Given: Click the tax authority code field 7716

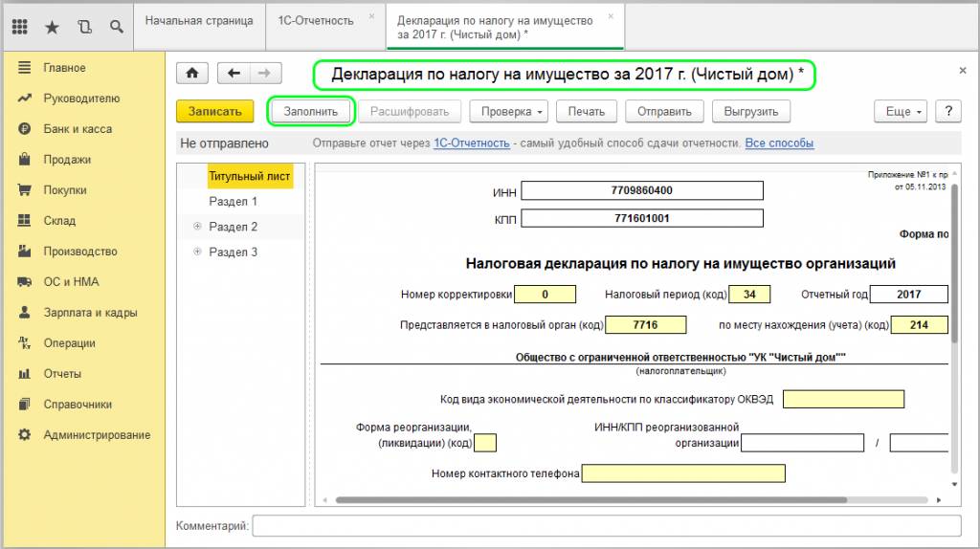Looking at the screenshot, I should pos(646,325).
